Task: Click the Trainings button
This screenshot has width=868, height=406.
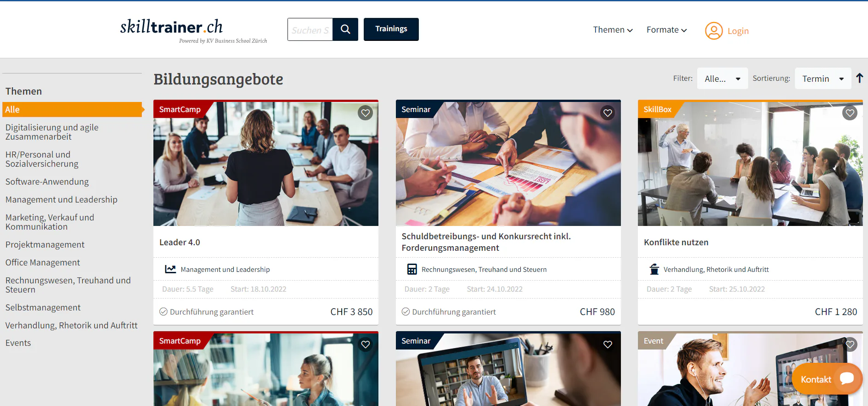Action: 391,29
